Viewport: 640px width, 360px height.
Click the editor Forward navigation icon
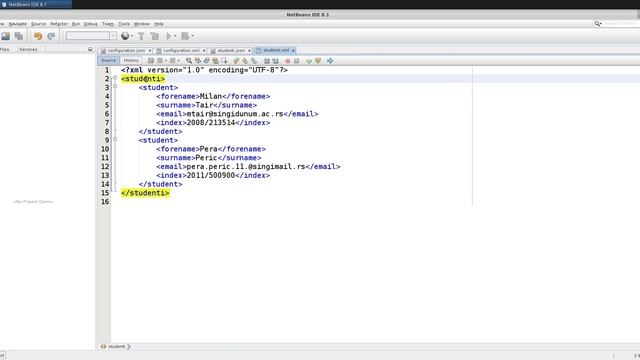pyautogui.click(x=173, y=61)
